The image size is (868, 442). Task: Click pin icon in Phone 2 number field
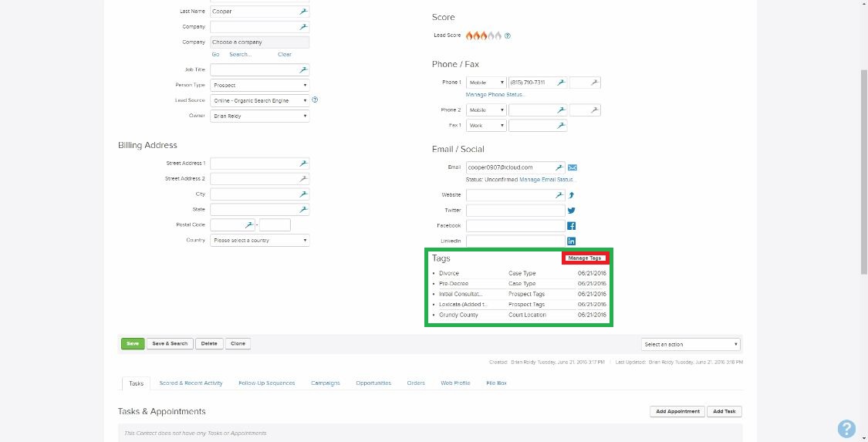tap(561, 110)
